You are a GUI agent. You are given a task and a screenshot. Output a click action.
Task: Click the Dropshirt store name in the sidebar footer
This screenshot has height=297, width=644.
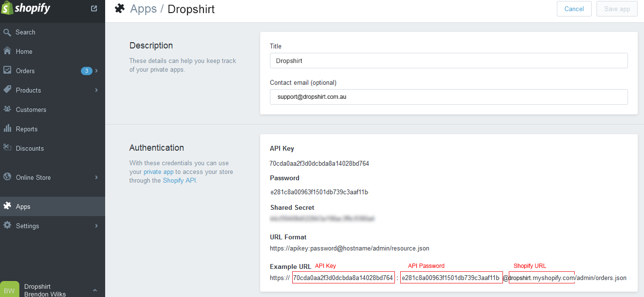click(x=37, y=286)
